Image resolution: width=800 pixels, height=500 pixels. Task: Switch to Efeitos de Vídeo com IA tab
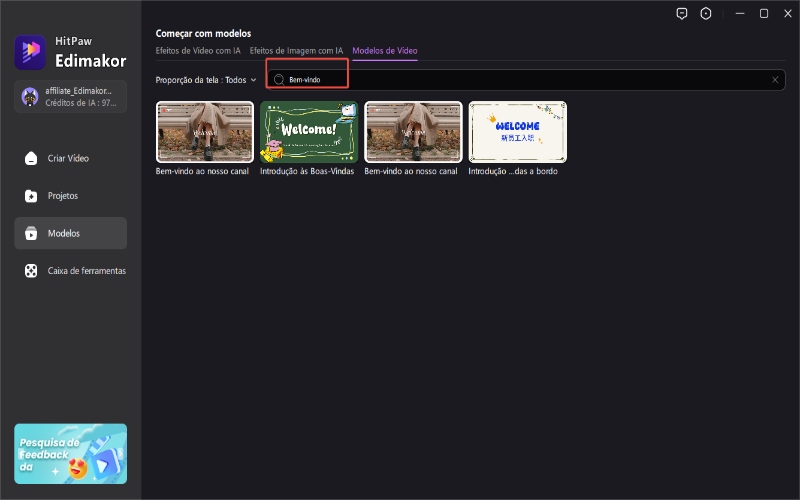[198, 50]
